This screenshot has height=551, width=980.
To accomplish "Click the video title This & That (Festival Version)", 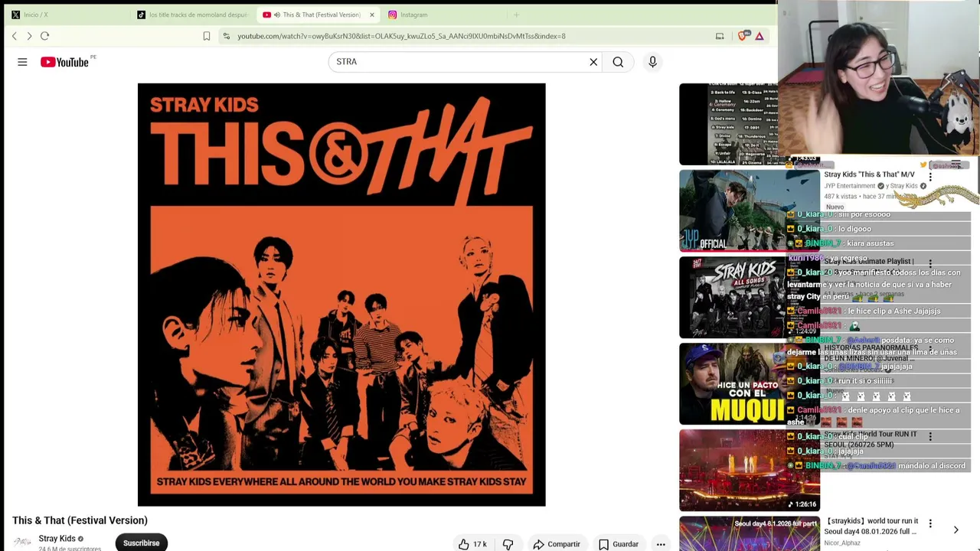I will [80, 520].
